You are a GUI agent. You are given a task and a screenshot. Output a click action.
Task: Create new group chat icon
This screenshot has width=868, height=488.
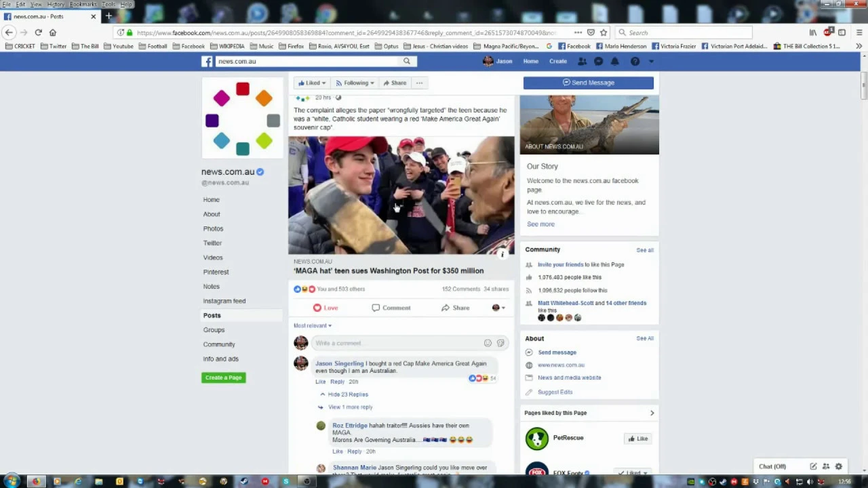(826, 466)
